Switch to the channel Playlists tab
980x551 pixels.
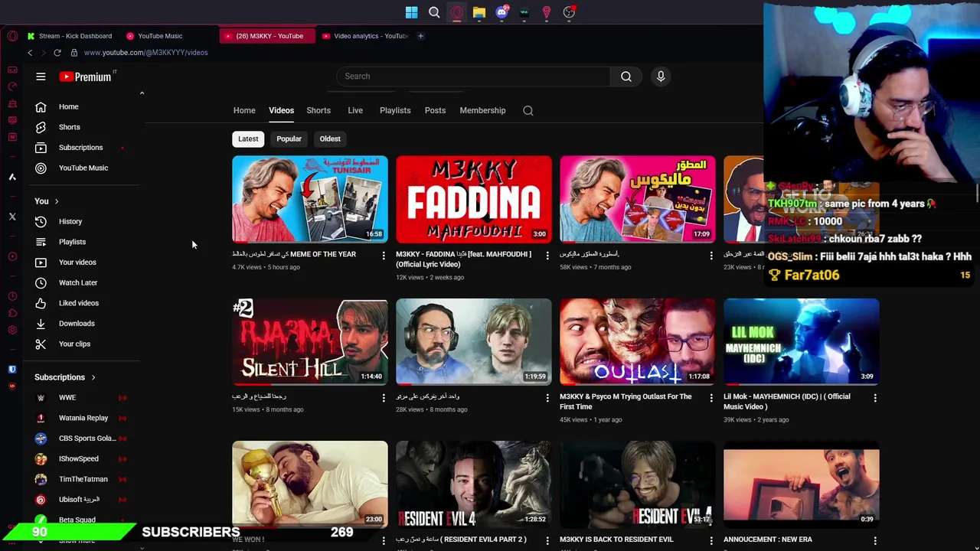[395, 111]
